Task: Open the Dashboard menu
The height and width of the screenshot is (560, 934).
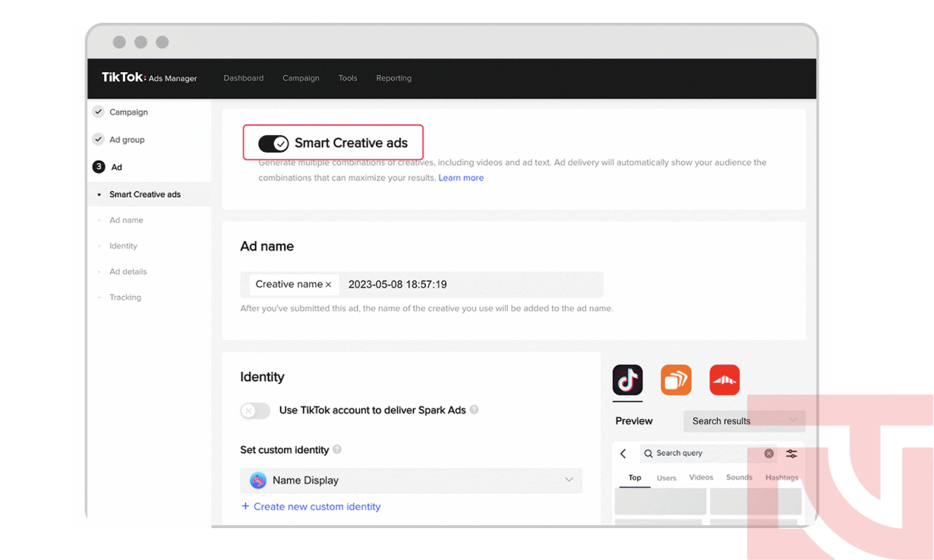Action: [x=244, y=78]
